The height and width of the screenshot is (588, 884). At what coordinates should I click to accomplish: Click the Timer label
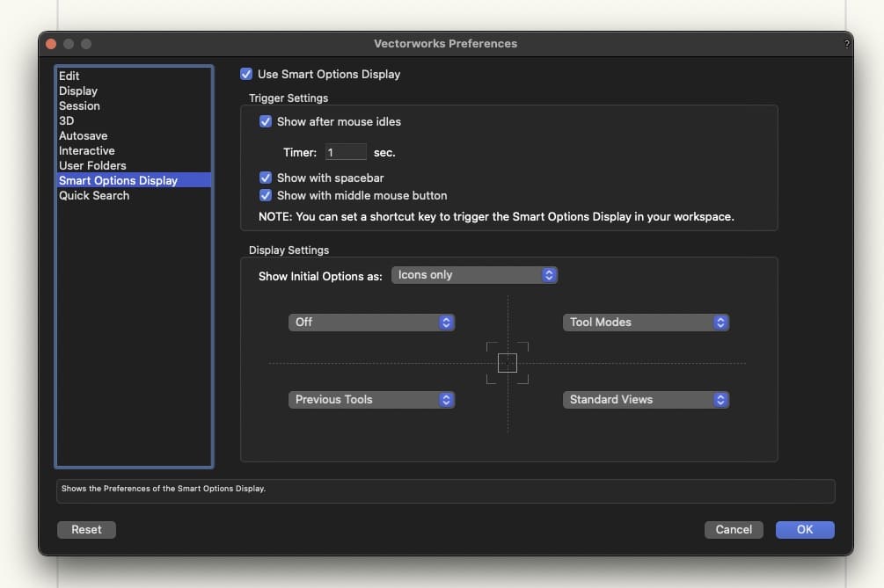click(300, 153)
